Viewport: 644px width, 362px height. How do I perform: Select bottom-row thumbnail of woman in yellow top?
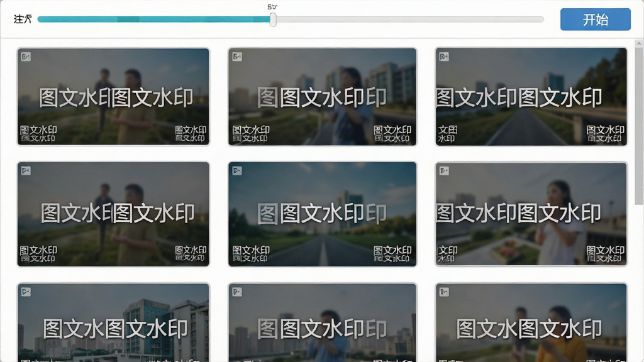pos(531,322)
